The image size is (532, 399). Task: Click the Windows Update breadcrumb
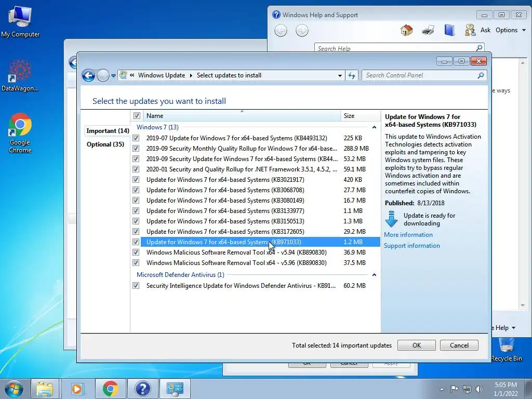pos(162,75)
